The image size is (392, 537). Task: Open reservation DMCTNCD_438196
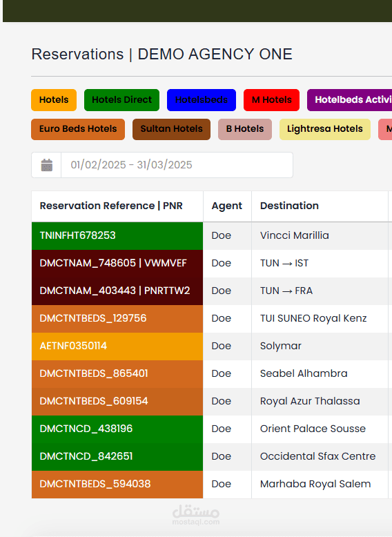coord(117,429)
